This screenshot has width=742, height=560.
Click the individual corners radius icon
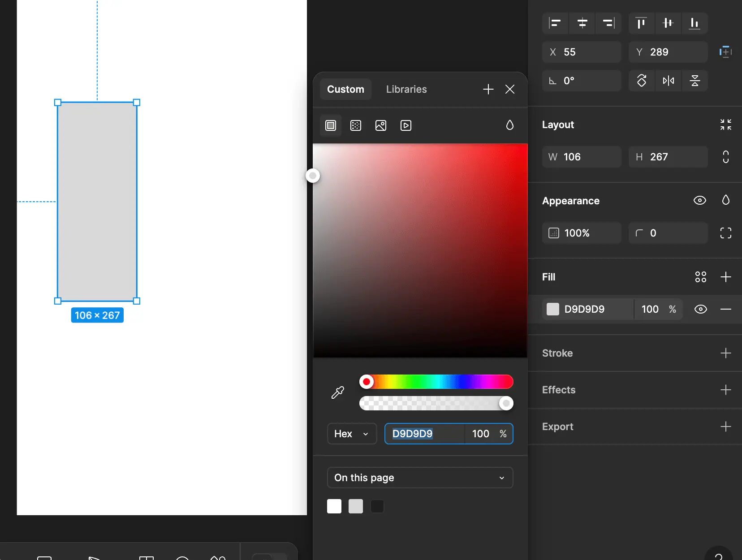725,233
